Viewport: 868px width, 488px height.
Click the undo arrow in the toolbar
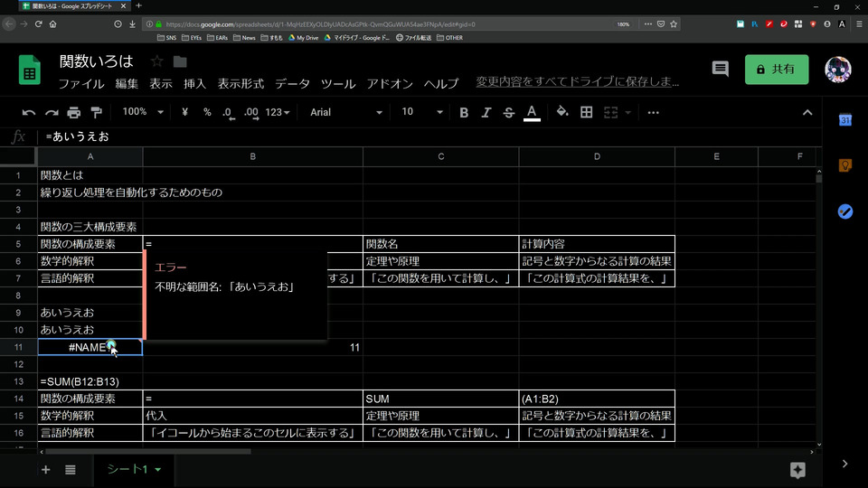tap(29, 113)
